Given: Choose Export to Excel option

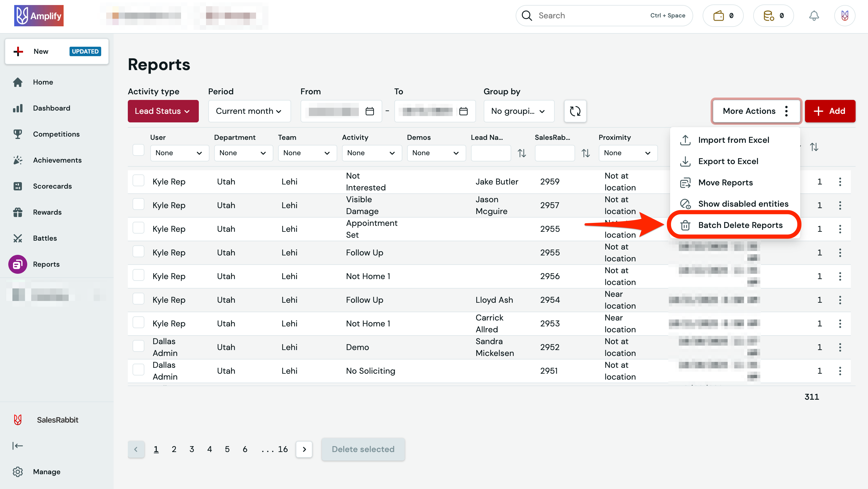Looking at the screenshot, I should 728,161.
